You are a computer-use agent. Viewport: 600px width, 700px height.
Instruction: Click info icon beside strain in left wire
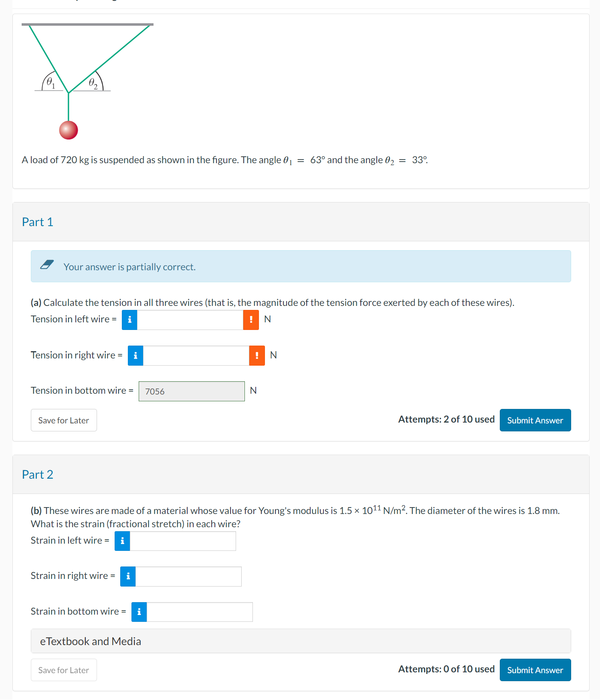122,541
